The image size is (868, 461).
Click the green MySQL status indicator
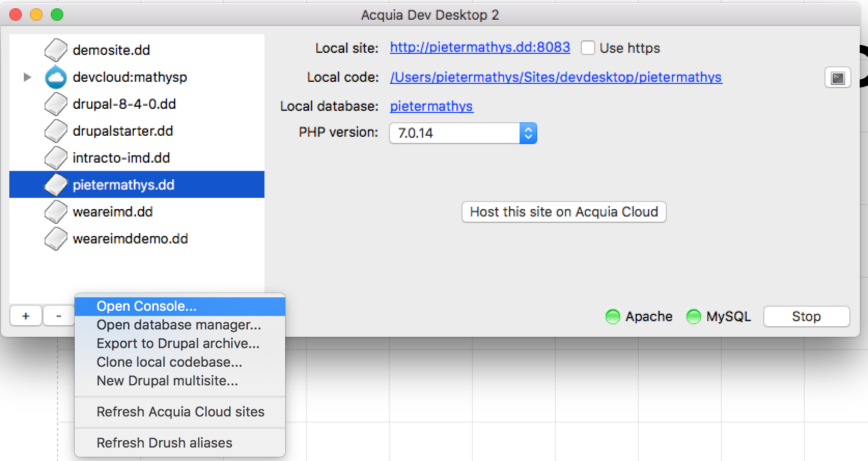click(x=693, y=316)
